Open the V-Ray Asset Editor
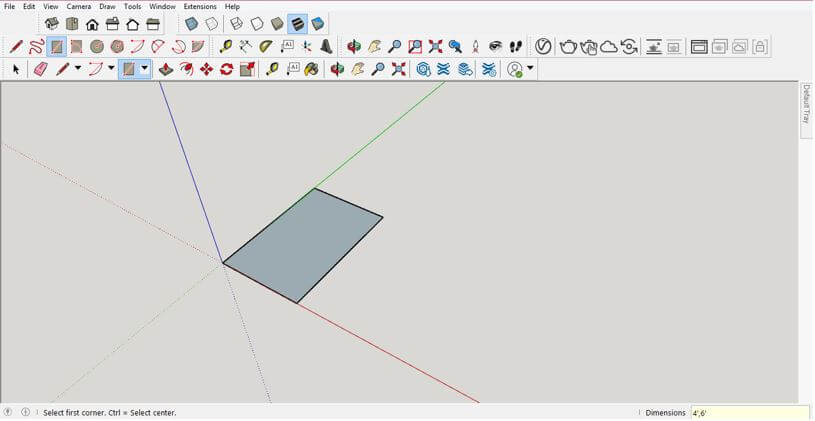 543,47
